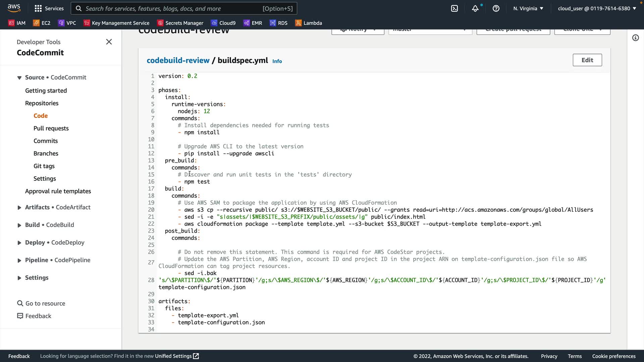
Task: Click the AWS logo home icon
Action: [x=14, y=8]
